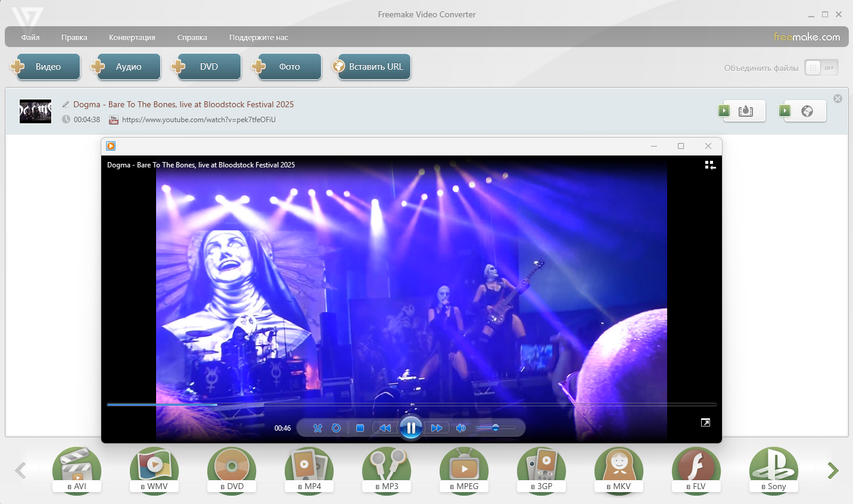
Task: Adjust the player volume slider
Action: (495, 428)
